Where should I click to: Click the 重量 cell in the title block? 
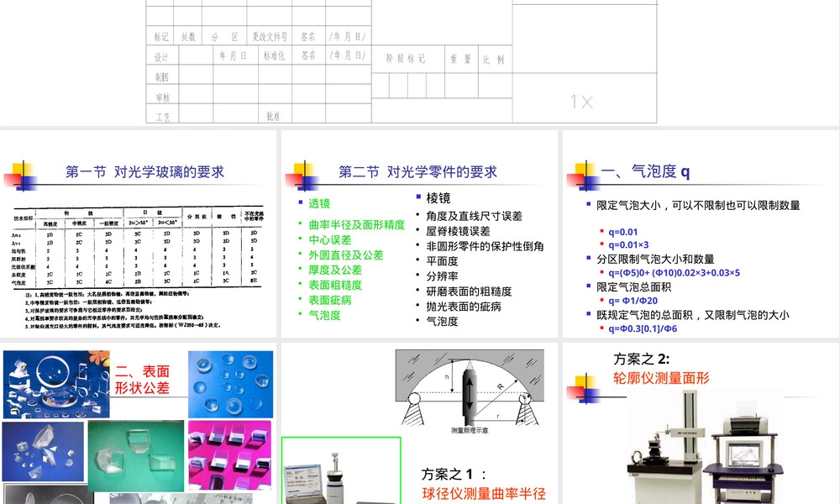click(460, 59)
